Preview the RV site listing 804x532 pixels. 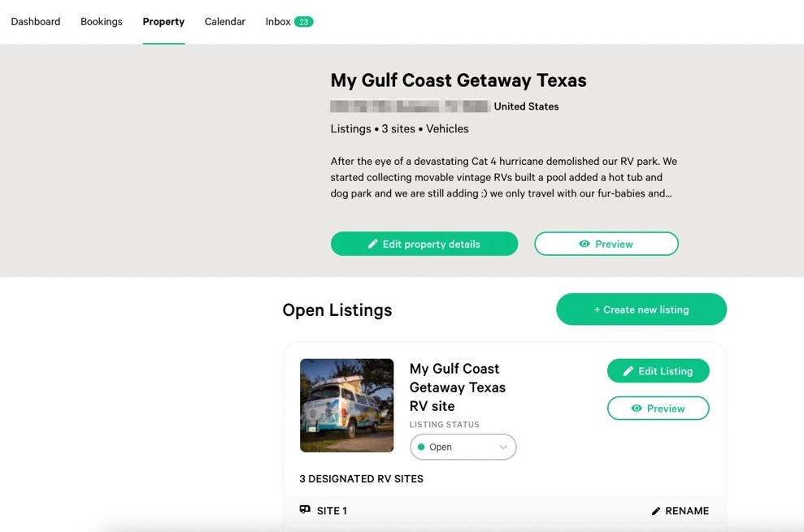(658, 408)
